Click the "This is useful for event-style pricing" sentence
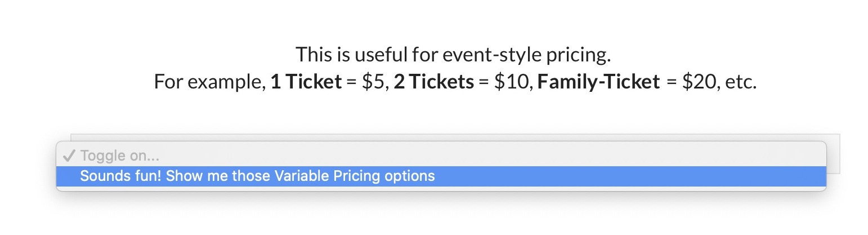This screenshot has height=235, width=868. (x=453, y=55)
